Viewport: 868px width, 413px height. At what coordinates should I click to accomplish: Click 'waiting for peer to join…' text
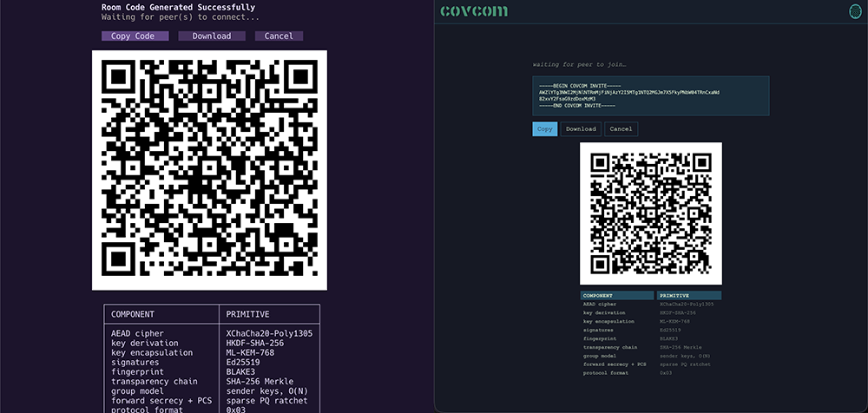(x=579, y=65)
